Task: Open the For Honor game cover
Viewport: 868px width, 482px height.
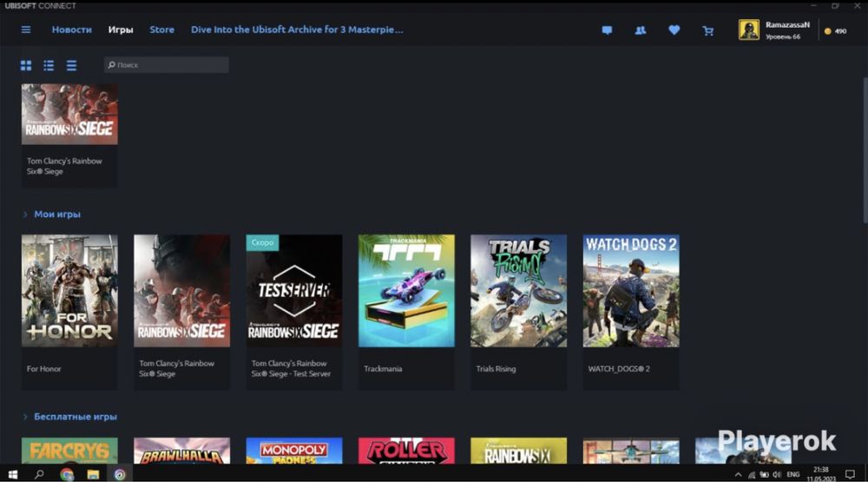Action: click(69, 291)
